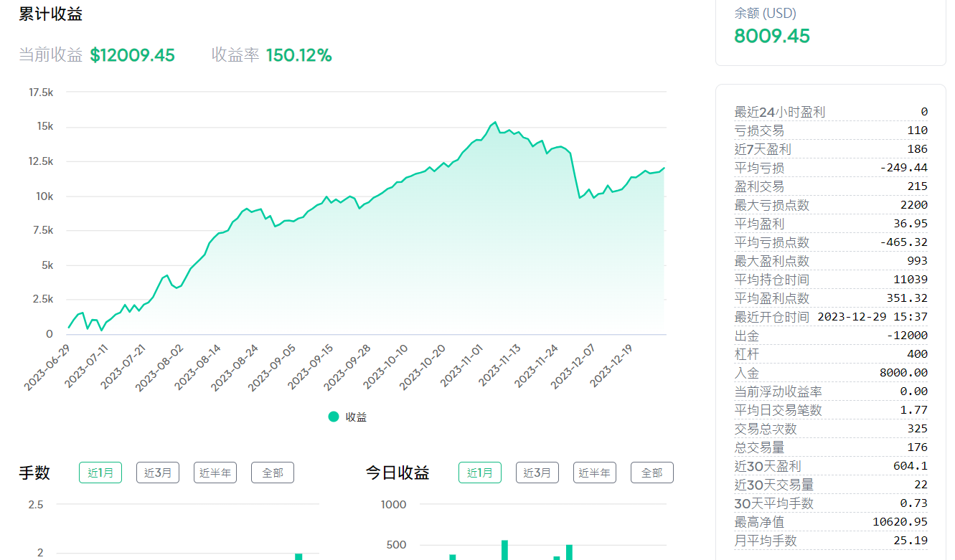The height and width of the screenshot is (560, 955).
Task: Select 全部 for the 今日收益 chart
Action: (652, 473)
